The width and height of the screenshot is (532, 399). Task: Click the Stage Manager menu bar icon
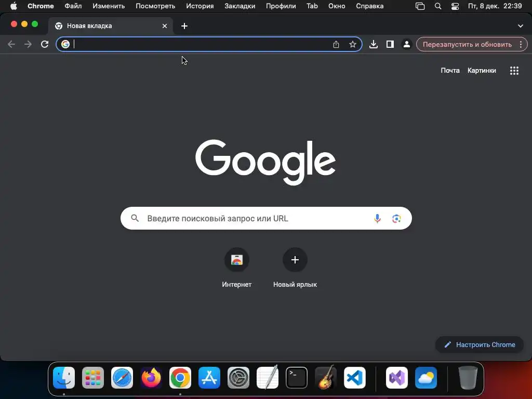pos(420,6)
